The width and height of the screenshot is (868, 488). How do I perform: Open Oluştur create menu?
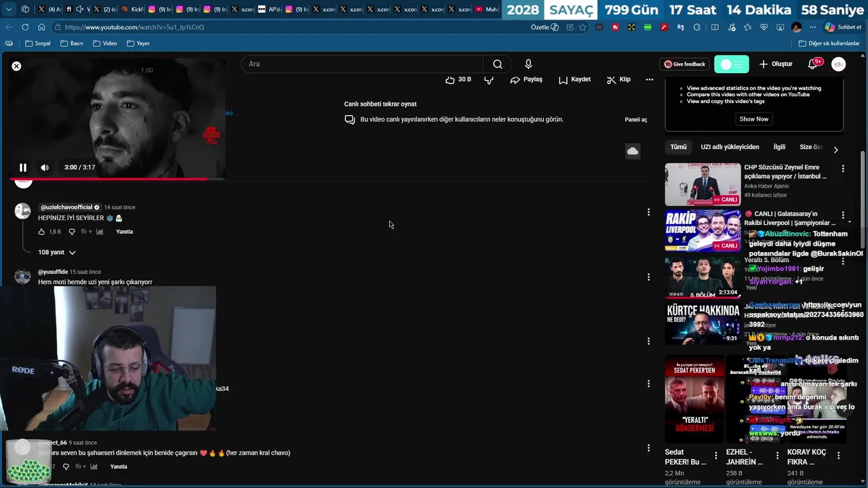point(775,64)
